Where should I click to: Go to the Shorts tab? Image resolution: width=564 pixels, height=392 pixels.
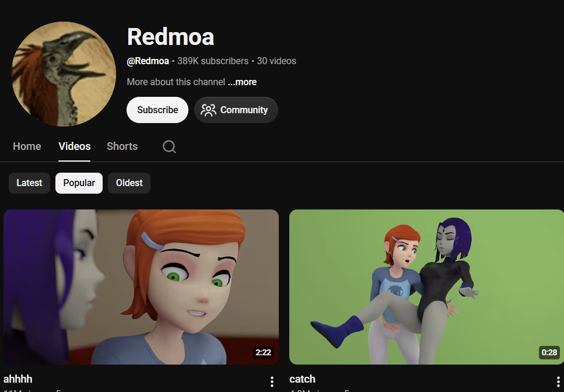pos(122,146)
